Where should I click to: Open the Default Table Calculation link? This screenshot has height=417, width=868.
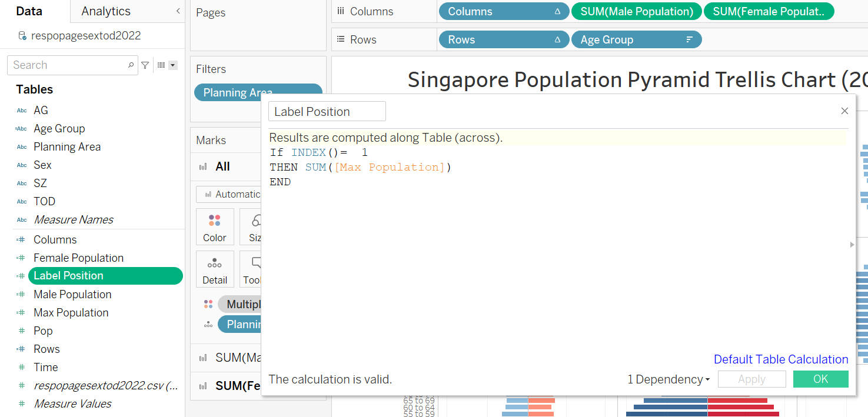[781, 359]
